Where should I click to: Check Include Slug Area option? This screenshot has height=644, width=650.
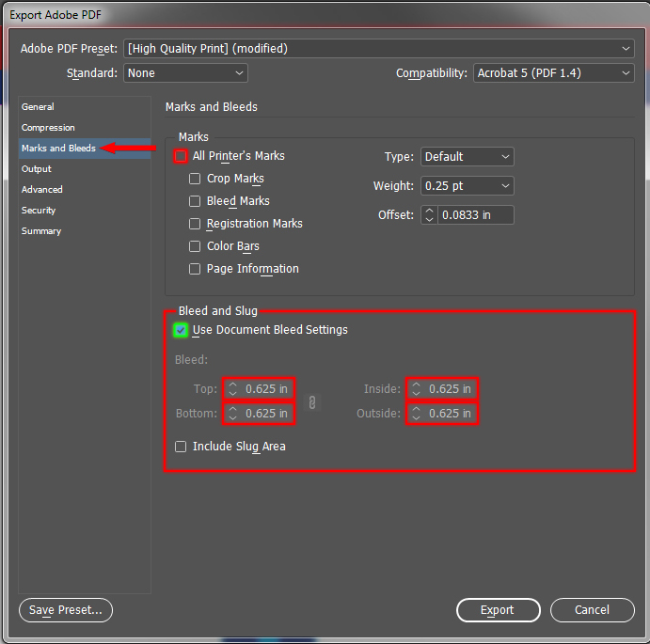click(x=181, y=447)
